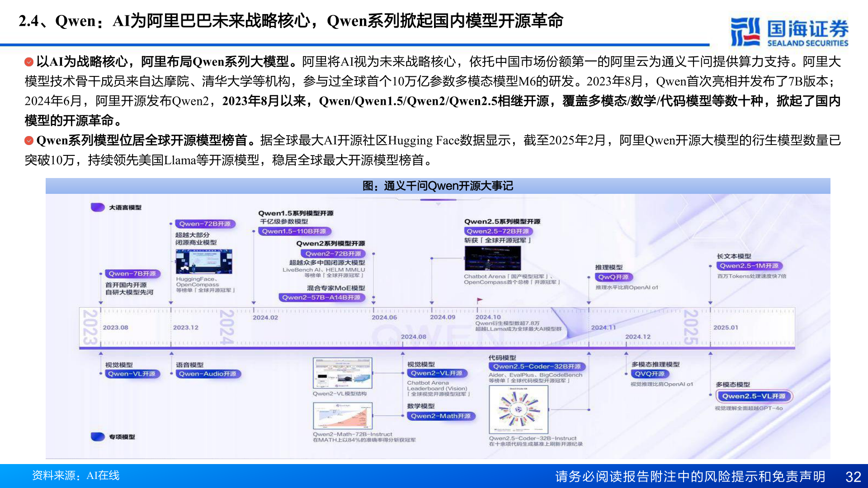Click the source note 资料来源：AI在线
The image size is (868, 488).
pyautogui.click(x=75, y=475)
